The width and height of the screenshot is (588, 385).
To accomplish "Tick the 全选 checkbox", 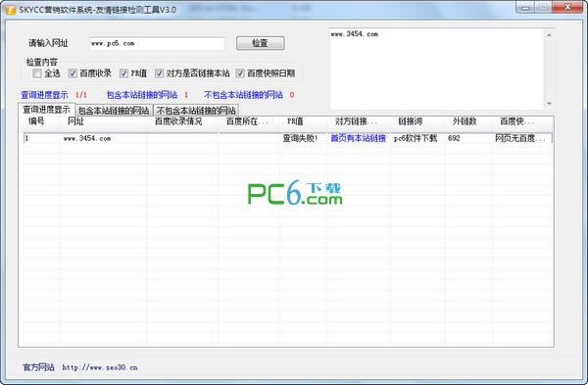I will pyautogui.click(x=37, y=73).
